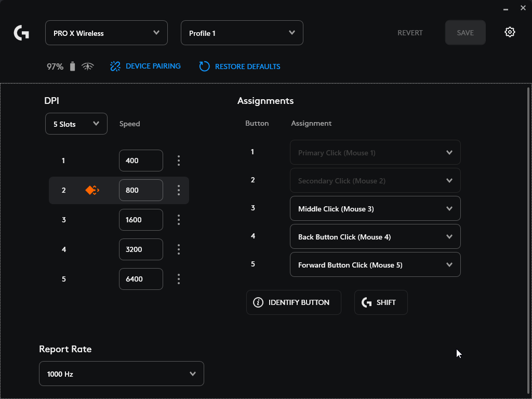Open the 5 Slots DPI dropdown

pyautogui.click(x=76, y=124)
